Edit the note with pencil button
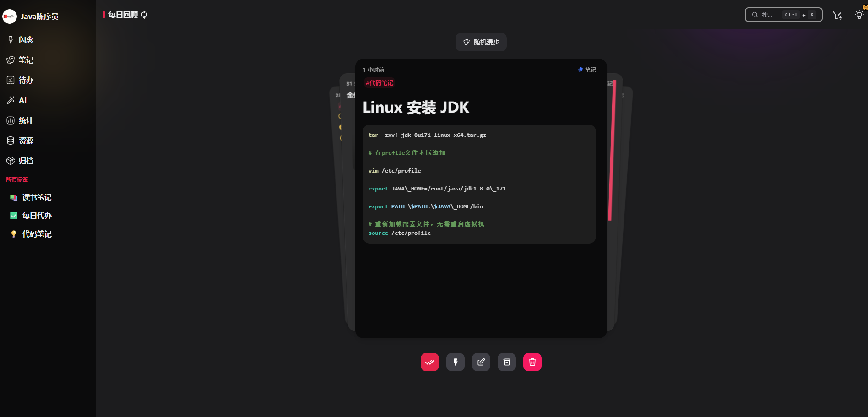This screenshot has width=868, height=417. coord(481,362)
